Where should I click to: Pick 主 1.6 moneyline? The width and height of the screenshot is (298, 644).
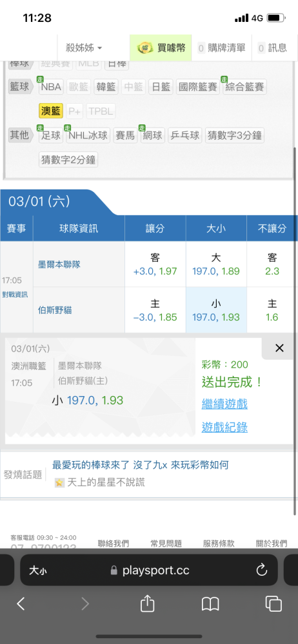tap(272, 310)
